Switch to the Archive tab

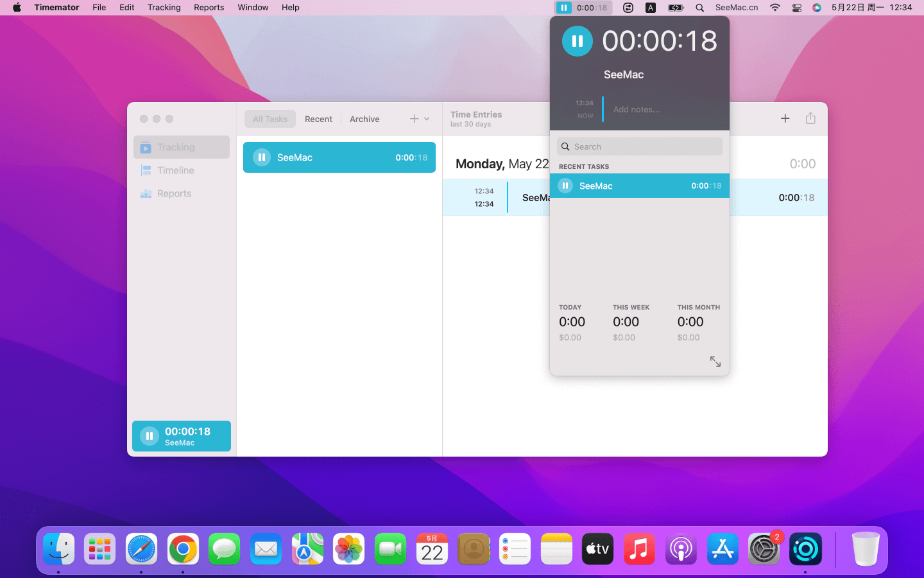pyautogui.click(x=364, y=119)
